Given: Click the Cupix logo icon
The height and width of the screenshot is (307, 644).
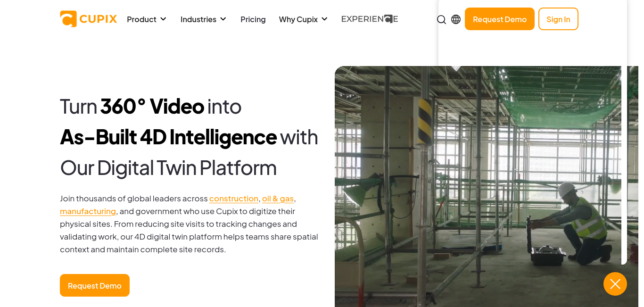Looking at the screenshot, I should click(68, 19).
